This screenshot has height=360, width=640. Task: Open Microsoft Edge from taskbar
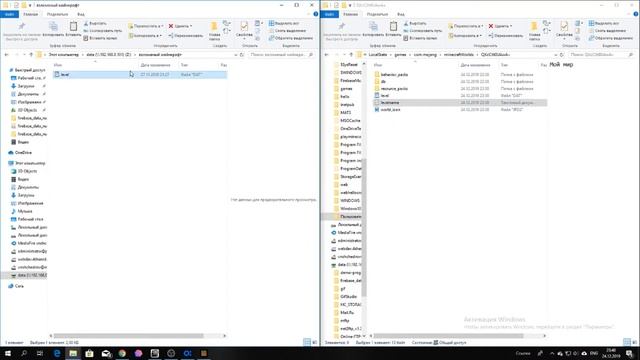coord(57,353)
